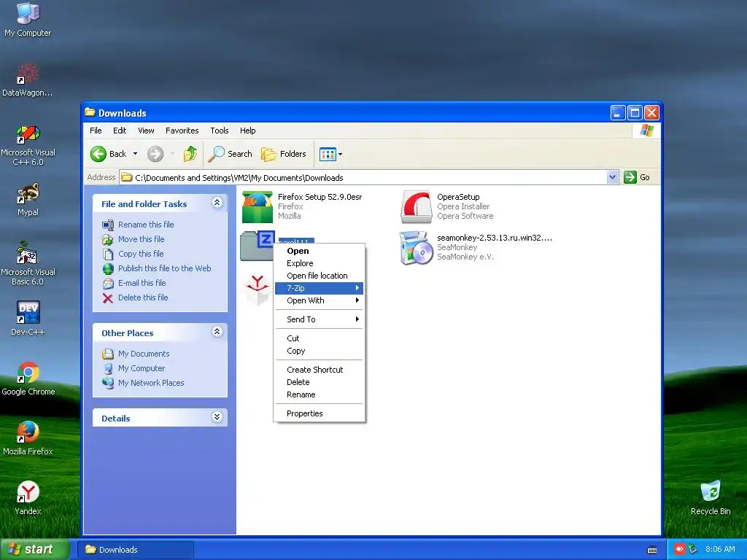Click the Start button
The image size is (747, 560).
(34, 550)
